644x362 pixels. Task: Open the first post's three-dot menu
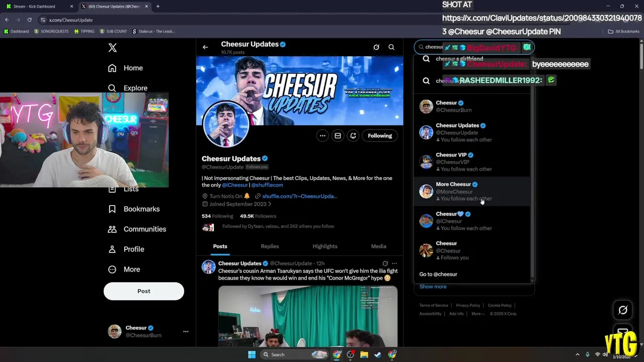click(x=394, y=263)
